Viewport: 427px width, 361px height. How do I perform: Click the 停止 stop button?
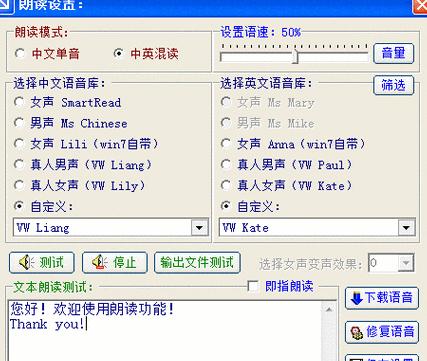[115, 263]
